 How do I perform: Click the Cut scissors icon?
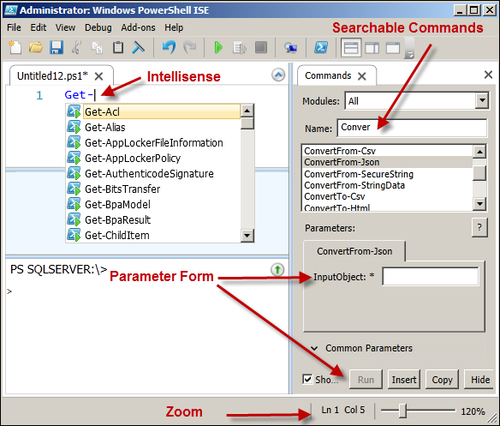tap(77, 47)
